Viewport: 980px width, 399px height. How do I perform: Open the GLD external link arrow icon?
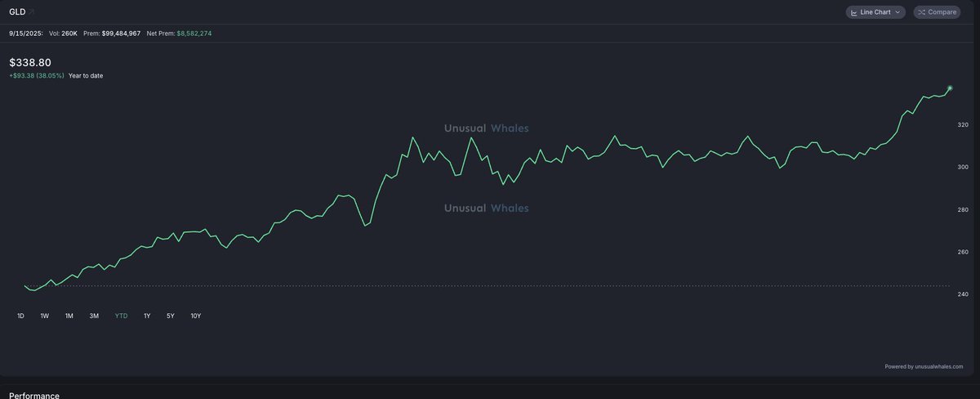pyautogui.click(x=33, y=11)
